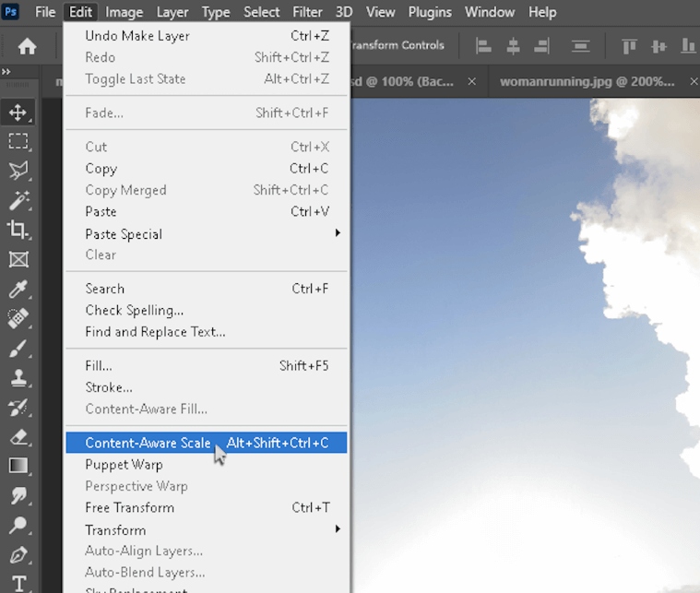This screenshot has width=700, height=593.
Task: Open the Layer menu
Action: pyautogui.click(x=172, y=12)
